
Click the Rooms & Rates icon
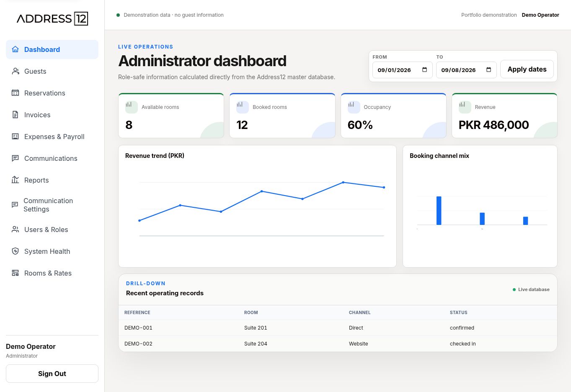16,273
